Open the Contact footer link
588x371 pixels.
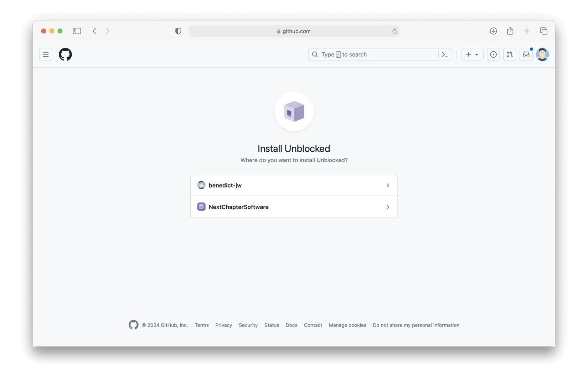tap(313, 325)
